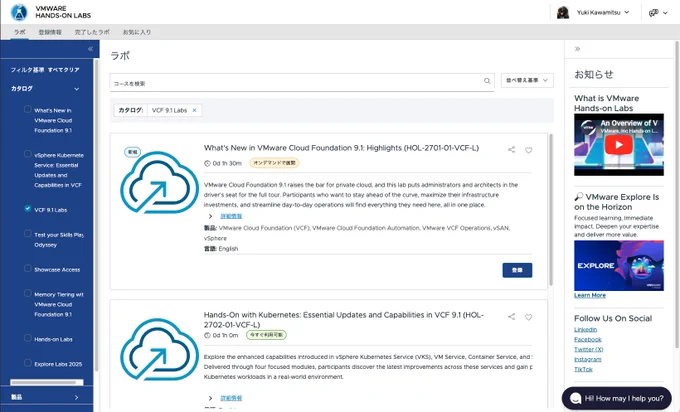Expand the right announcements panel arrows
The image size is (680, 412).
click(577, 49)
